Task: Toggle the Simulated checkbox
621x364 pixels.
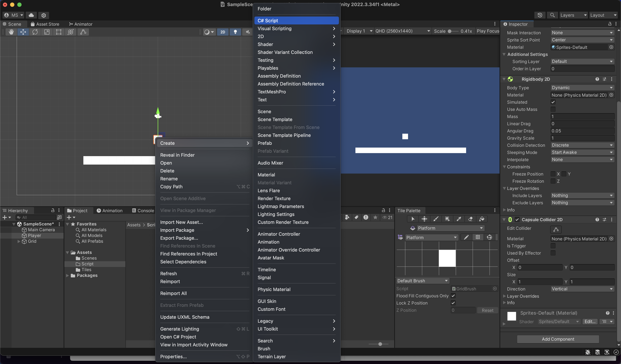Action: pos(553,102)
